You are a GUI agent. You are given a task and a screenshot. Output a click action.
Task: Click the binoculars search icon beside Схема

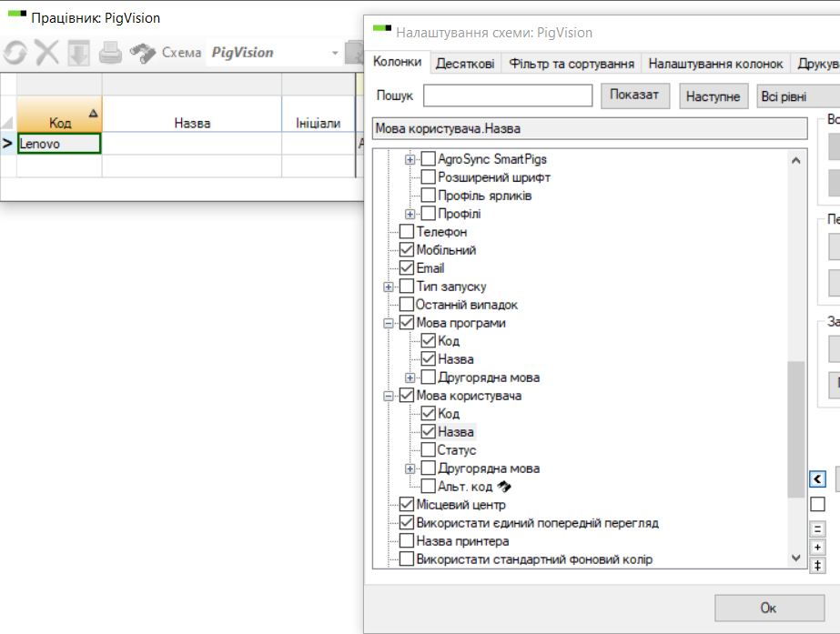pyautogui.click(x=143, y=53)
